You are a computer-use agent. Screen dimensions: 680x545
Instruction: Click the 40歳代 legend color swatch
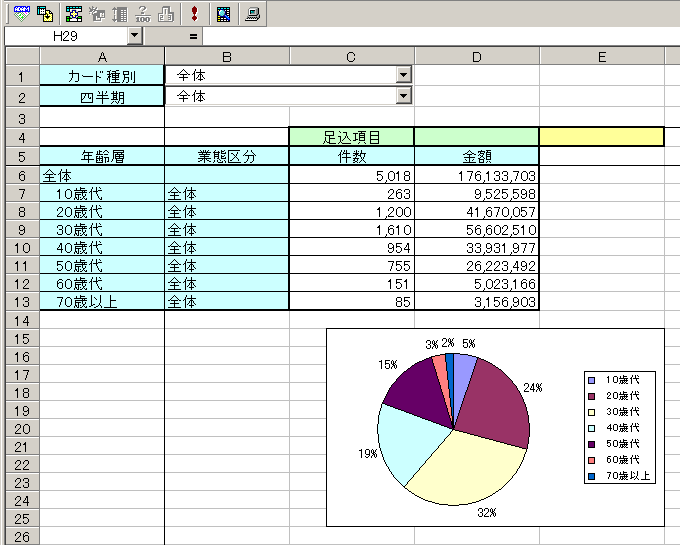pyautogui.click(x=592, y=428)
